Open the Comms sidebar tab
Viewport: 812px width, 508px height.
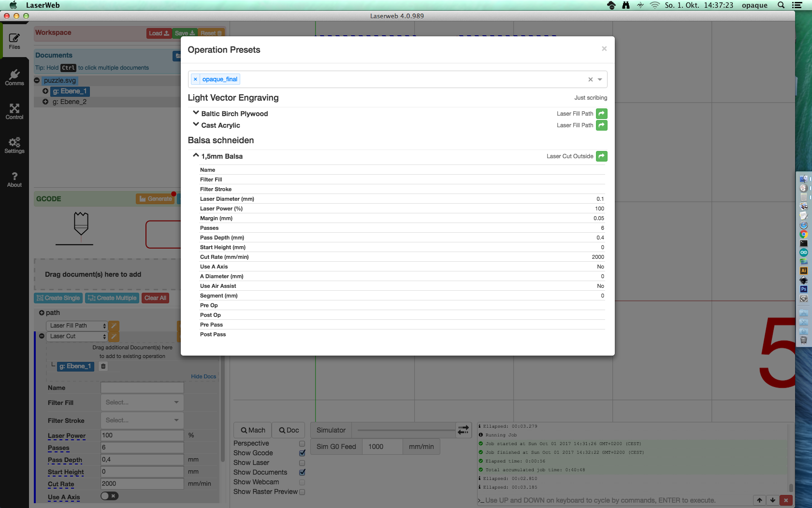coord(14,77)
